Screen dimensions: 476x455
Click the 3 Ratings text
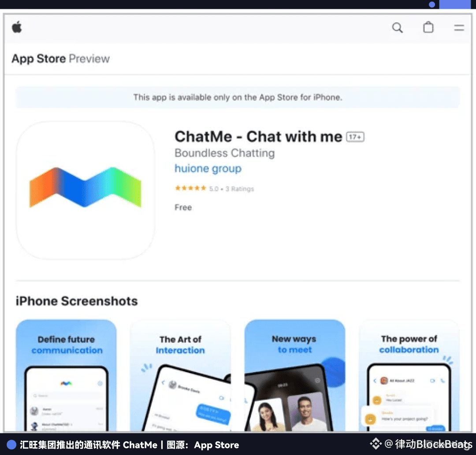(x=239, y=189)
